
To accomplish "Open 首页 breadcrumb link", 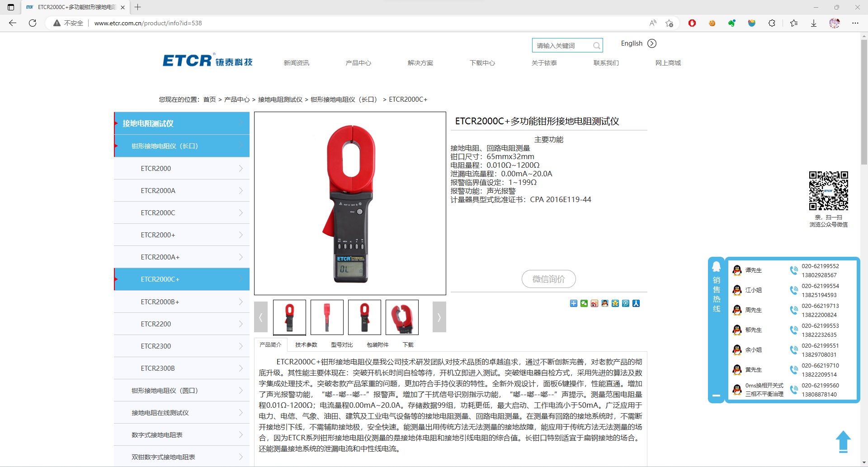I will click(209, 99).
